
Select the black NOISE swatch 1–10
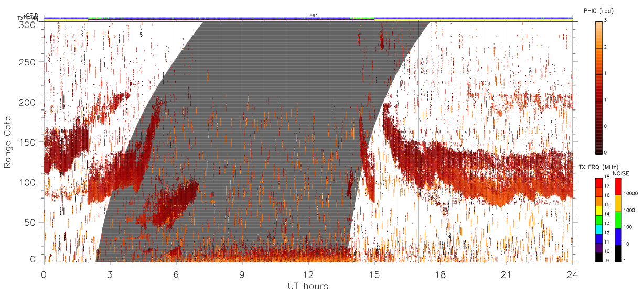click(618, 254)
